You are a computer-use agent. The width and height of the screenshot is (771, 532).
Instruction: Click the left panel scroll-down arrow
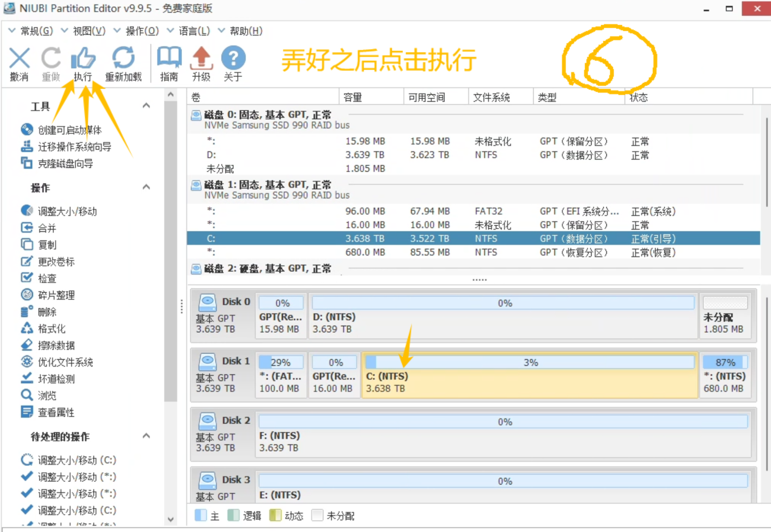171,519
